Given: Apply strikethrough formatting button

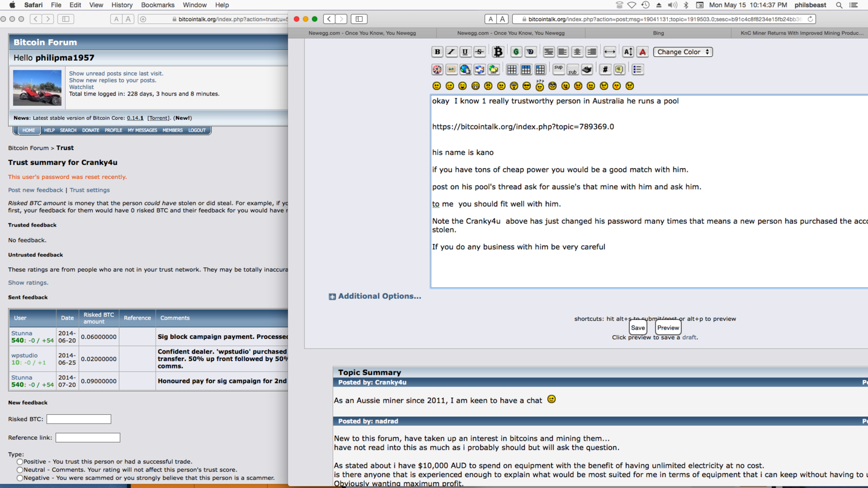Looking at the screenshot, I should coord(480,52).
